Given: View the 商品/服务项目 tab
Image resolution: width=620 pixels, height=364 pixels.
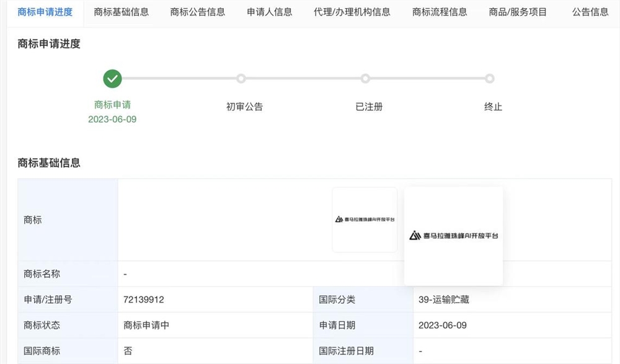Looking at the screenshot, I should (x=516, y=11).
